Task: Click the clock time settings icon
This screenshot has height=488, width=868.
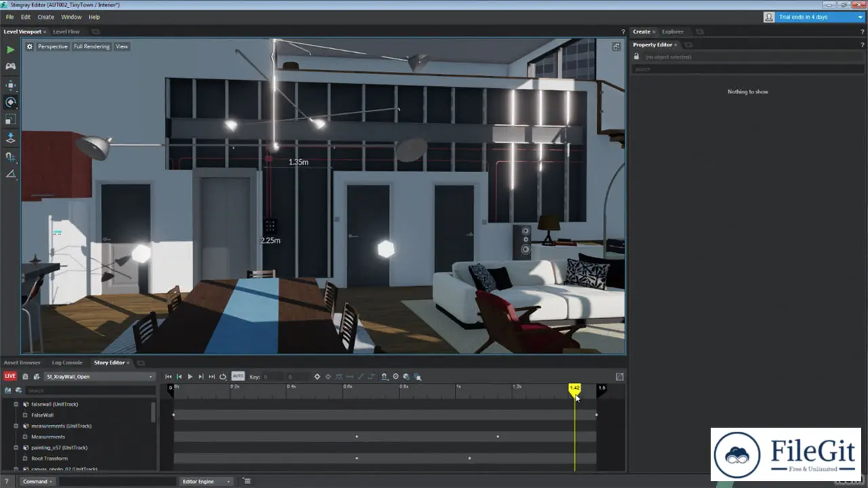Action: (396, 377)
